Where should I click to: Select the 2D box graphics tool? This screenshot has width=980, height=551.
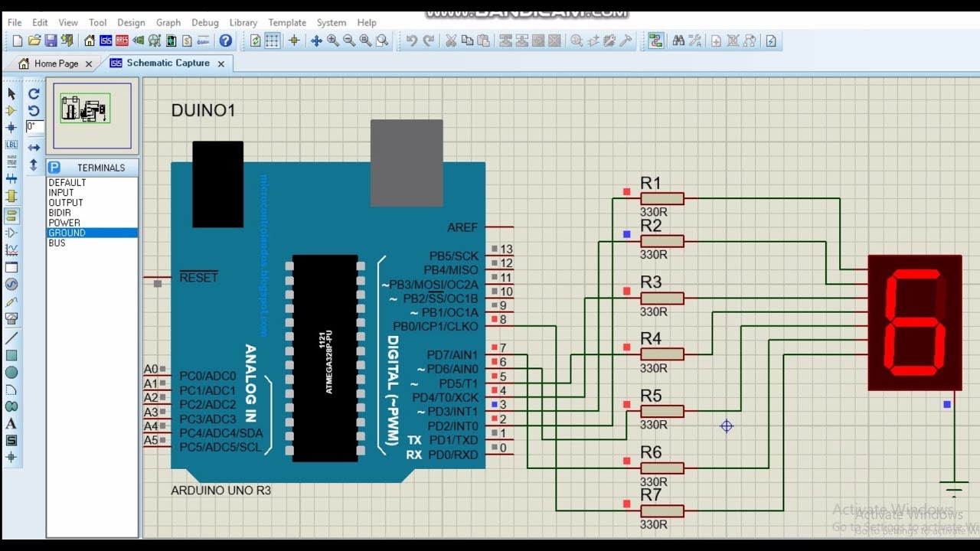(x=11, y=355)
